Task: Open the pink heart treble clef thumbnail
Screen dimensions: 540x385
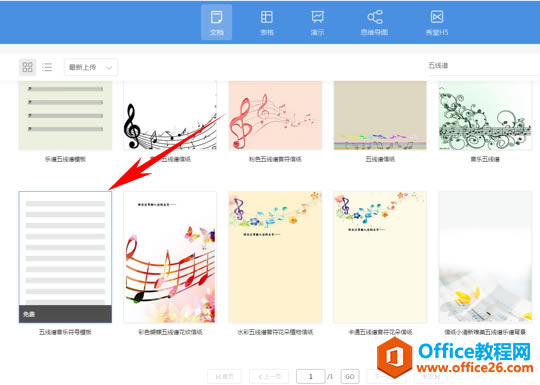Action: 275,116
